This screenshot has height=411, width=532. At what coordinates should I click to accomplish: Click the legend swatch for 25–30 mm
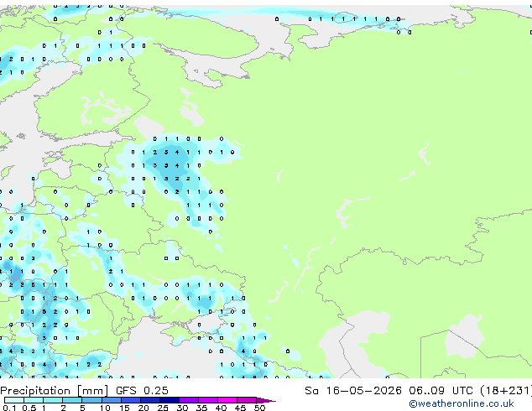coord(170,400)
